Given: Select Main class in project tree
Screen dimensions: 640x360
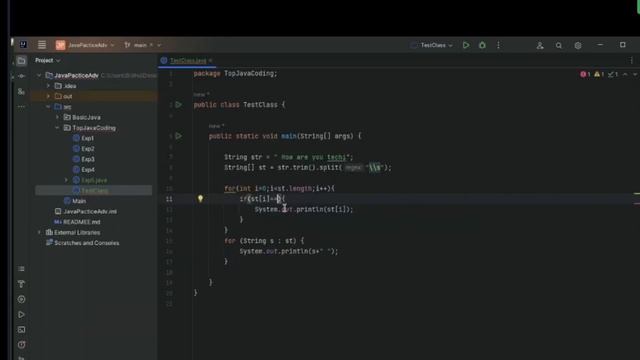Looking at the screenshot, I should pyautogui.click(x=79, y=201).
